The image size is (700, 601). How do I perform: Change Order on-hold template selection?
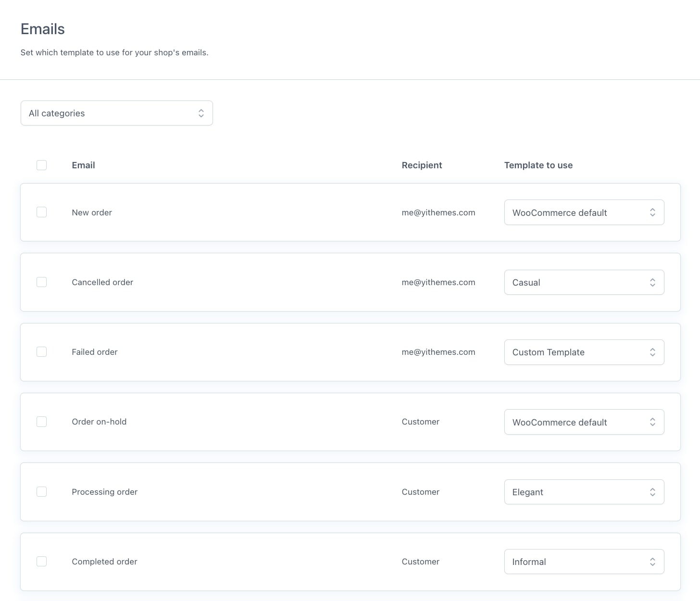point(584,422)
